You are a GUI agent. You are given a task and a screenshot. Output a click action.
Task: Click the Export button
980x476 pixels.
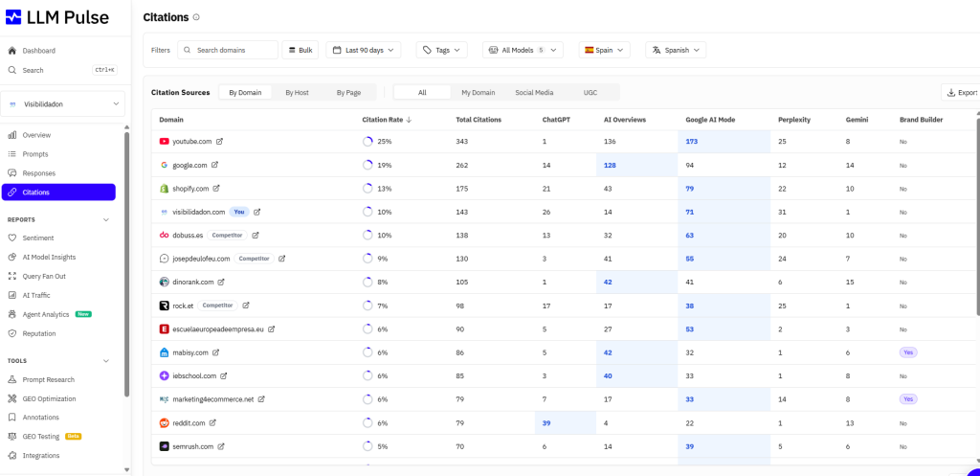tap(961, 93)
